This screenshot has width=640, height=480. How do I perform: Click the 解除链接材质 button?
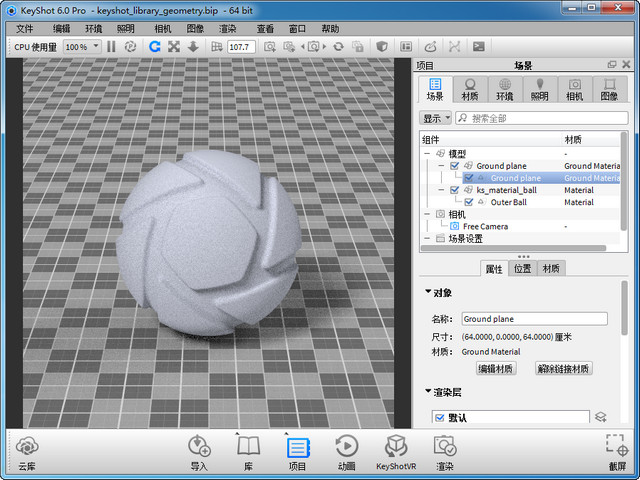click(x=563, y=369)
